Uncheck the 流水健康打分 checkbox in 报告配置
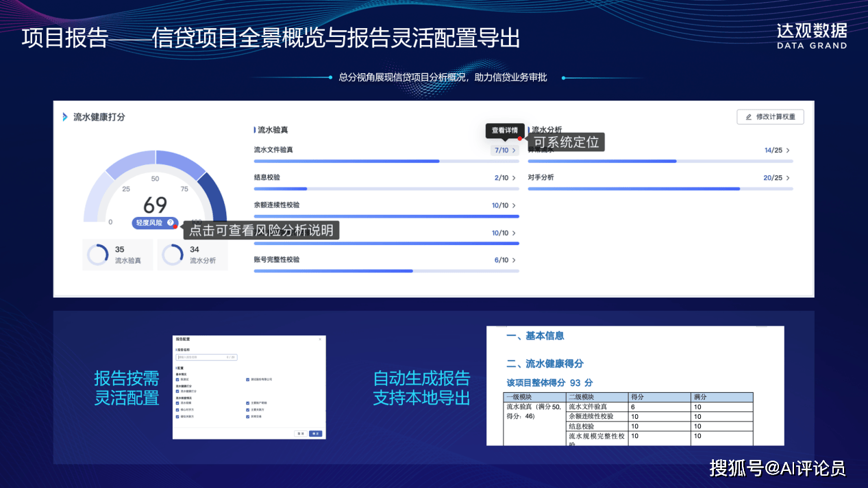Viewport: 868px width, 488px height. click(x=177, y=391)
